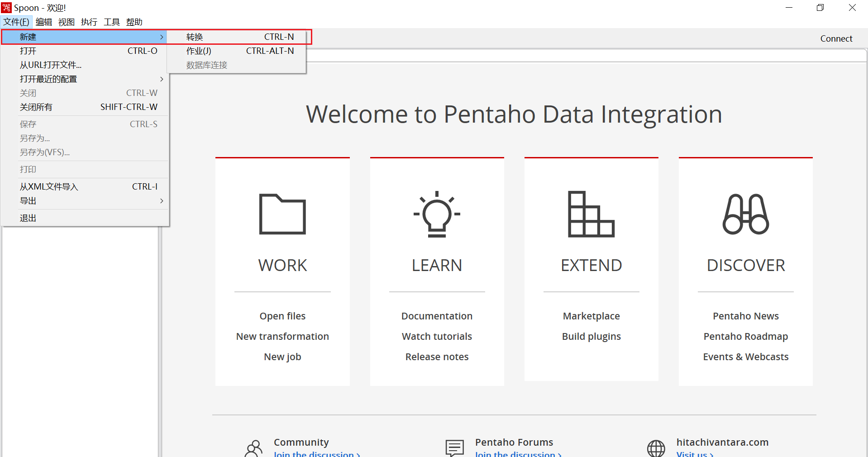Expand the 新建 submenu

coord(84,37)
